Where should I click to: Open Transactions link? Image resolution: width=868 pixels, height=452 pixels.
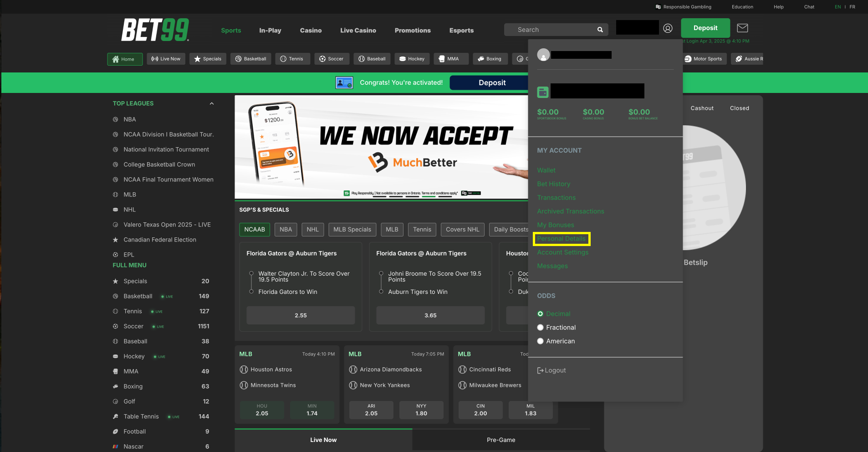[556, 198]
